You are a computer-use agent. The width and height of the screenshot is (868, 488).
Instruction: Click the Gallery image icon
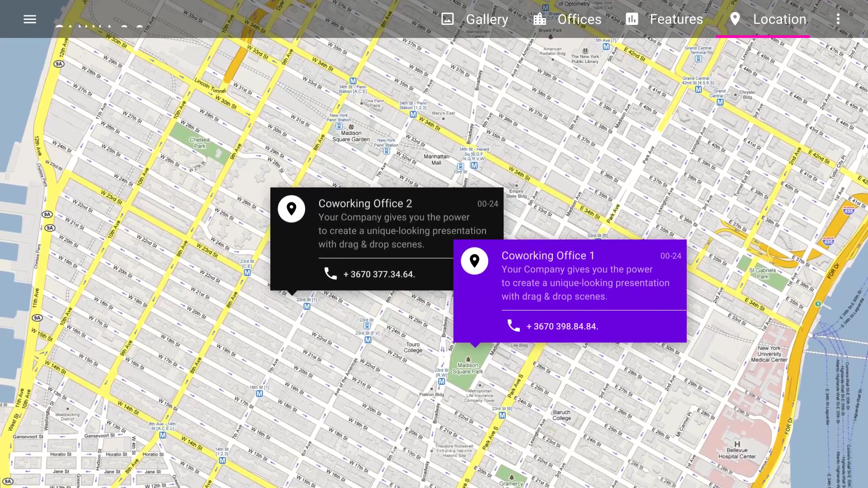(x=448, y=19)
